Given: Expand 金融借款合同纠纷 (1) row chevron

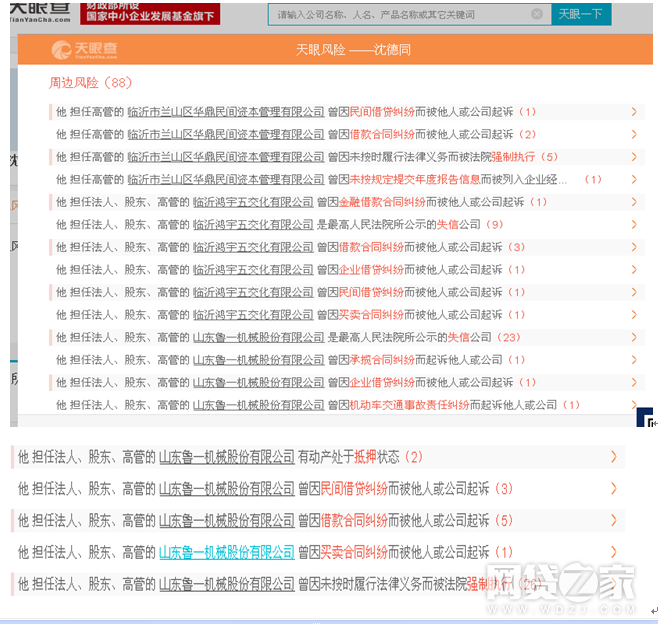Looking at the screenshot, I should (634, 202).
